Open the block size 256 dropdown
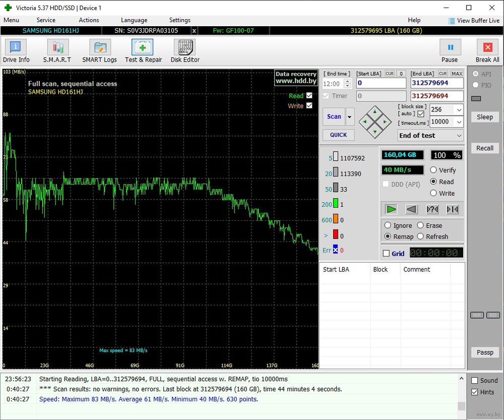The height and width of the screenshot is (420, 504). [459, 109]
